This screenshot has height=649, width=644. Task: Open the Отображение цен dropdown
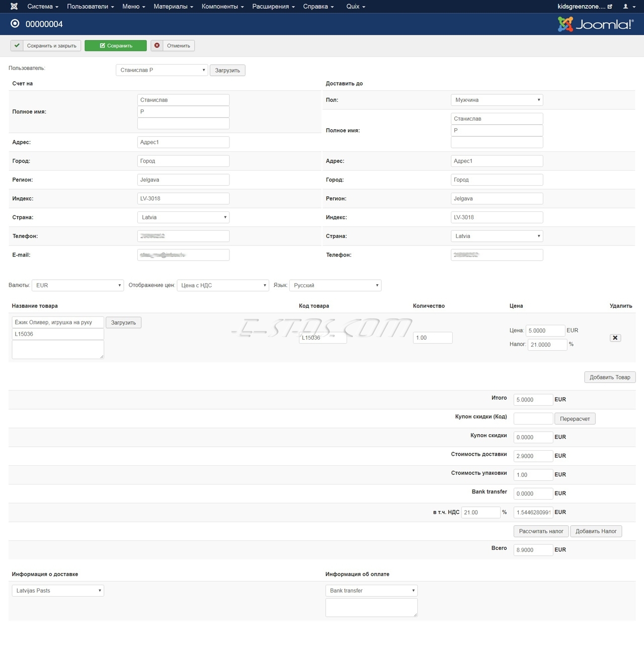(x=223, y=285)
